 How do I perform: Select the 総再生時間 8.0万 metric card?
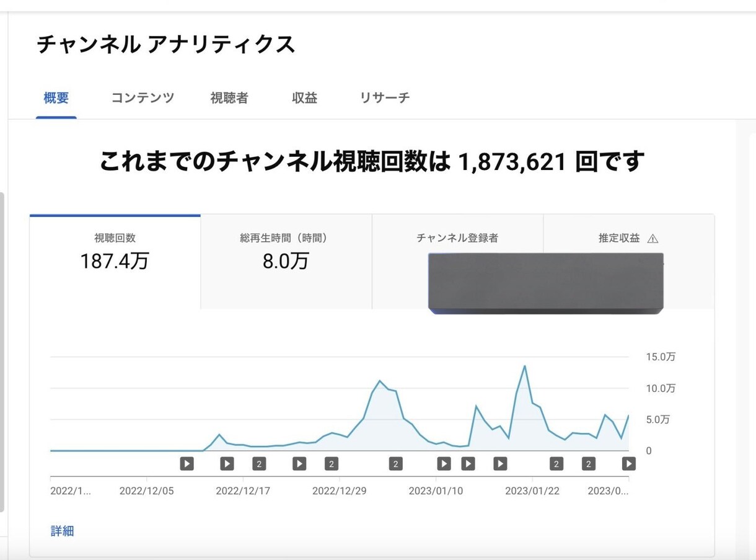[286, 262]
